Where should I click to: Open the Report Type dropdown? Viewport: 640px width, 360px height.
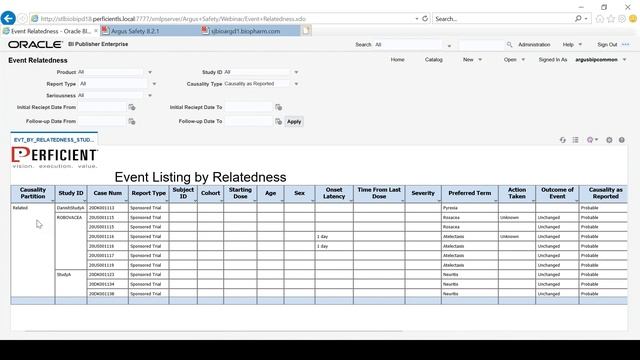point(154,84)
